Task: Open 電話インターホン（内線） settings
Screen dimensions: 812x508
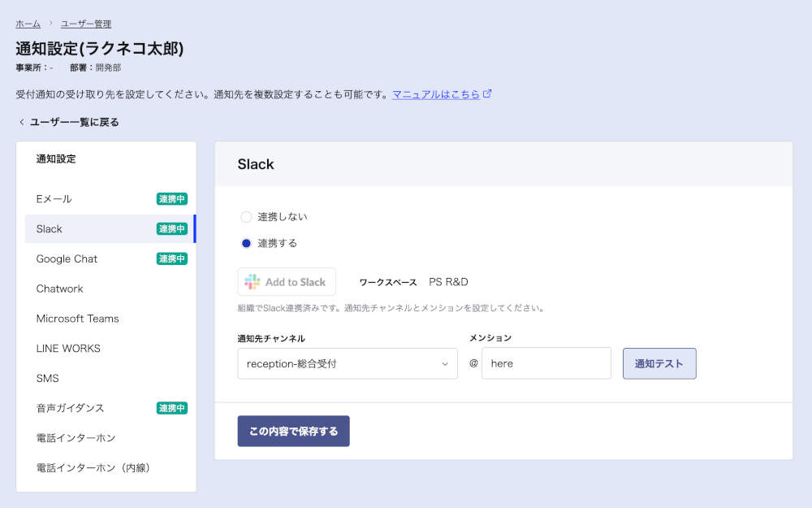Action: click(110, 468)
